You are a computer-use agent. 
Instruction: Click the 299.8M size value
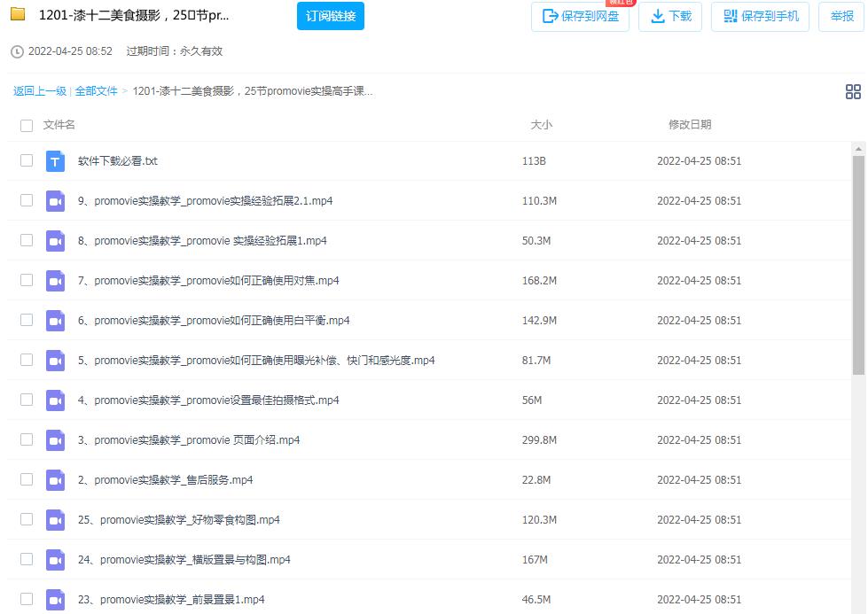[x=539, y=440]
